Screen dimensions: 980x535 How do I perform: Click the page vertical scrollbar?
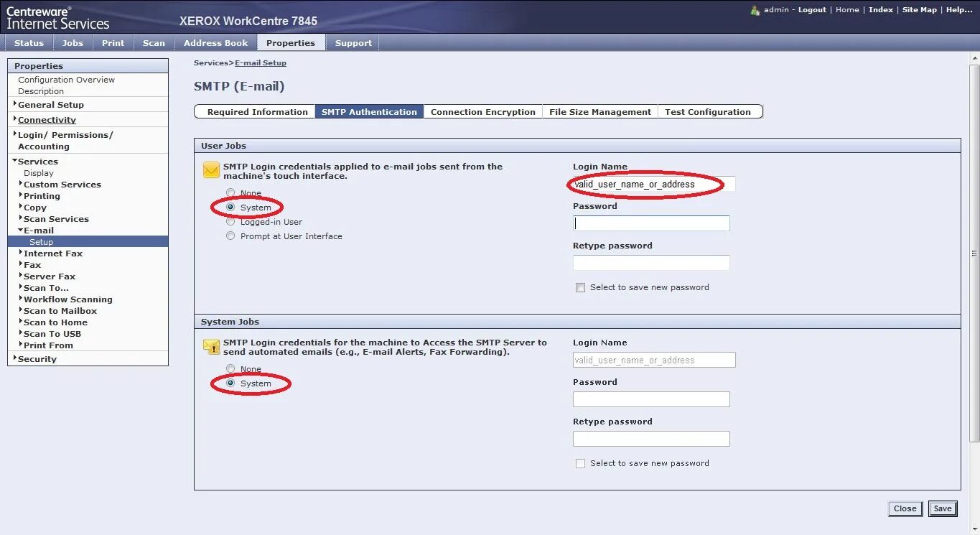point(974,253)
